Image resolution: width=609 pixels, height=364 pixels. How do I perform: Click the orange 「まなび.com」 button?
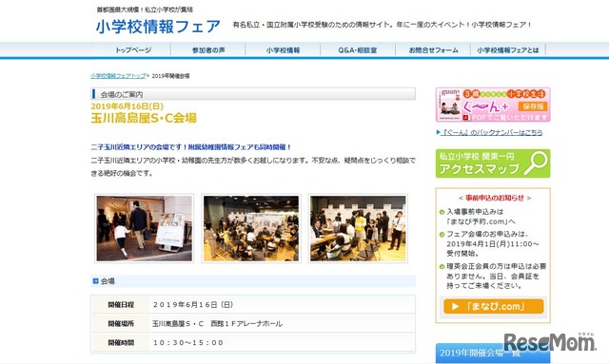493,306
